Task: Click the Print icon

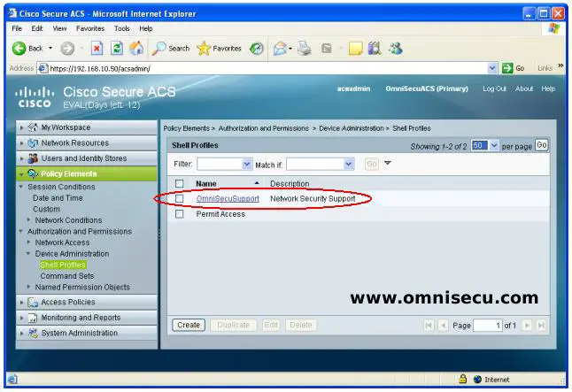Action: point(305,48)
